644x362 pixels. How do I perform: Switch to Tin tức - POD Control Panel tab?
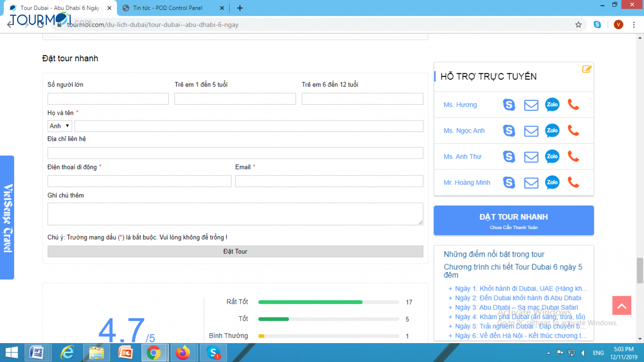168,8
